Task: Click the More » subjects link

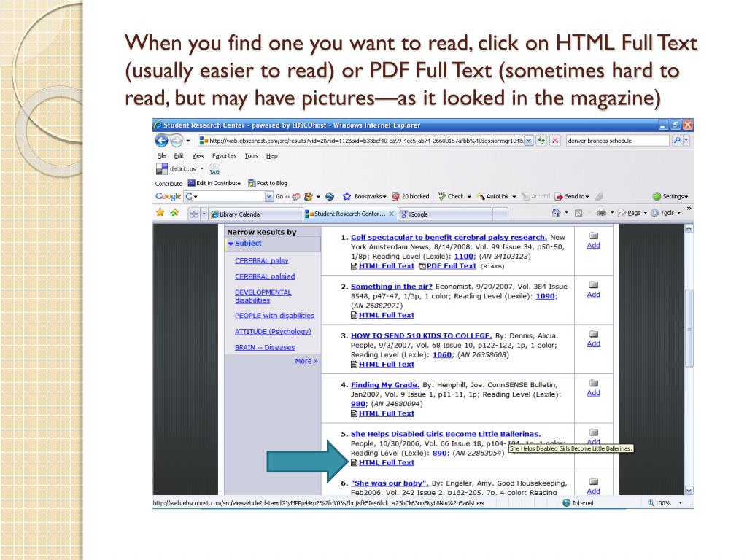Action: click(306, 361)
